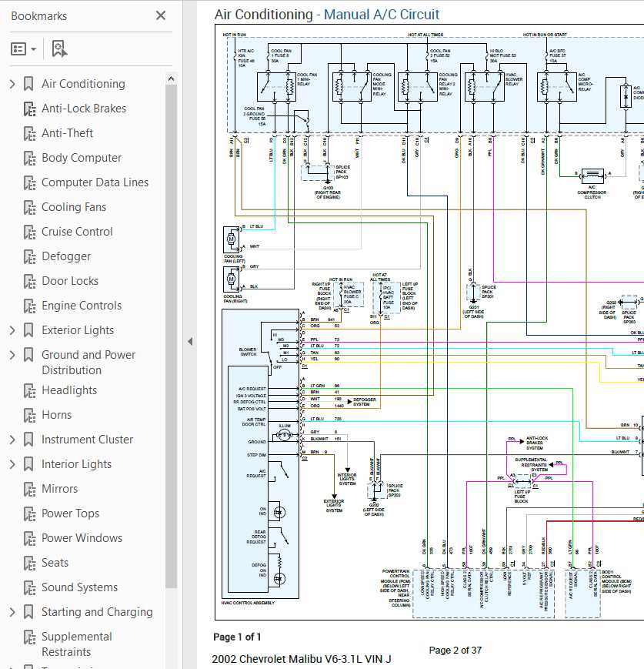The width and height of the screenshot is (644, 669).
Task: Expand the Ground and Power Distribution bookmark
Action: (12, 355)
